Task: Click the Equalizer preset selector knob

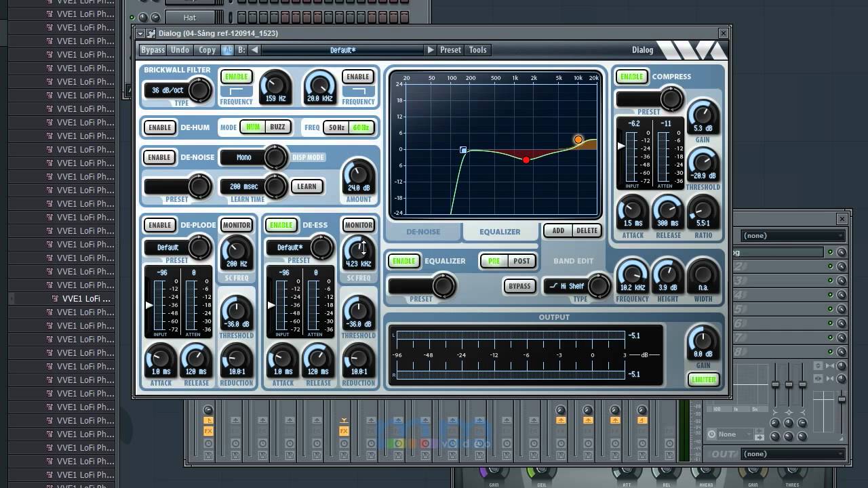Action: [443, 286]
